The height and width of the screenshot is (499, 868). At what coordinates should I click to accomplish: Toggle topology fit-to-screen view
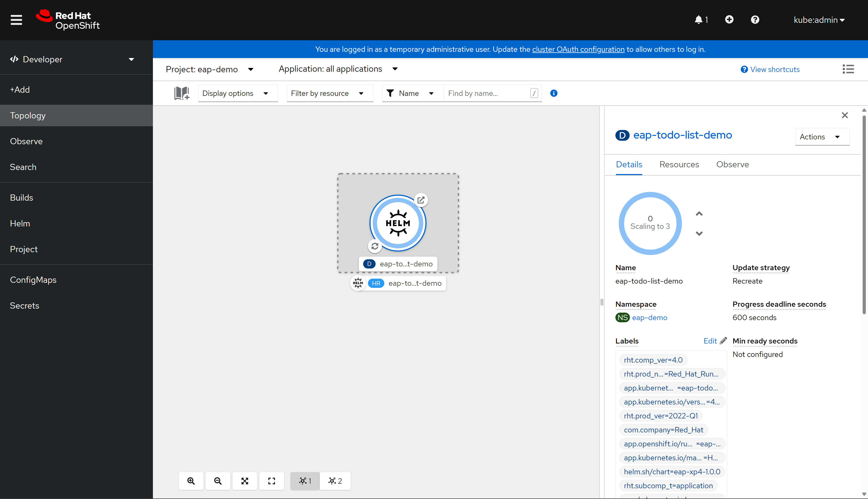(245, 481)
